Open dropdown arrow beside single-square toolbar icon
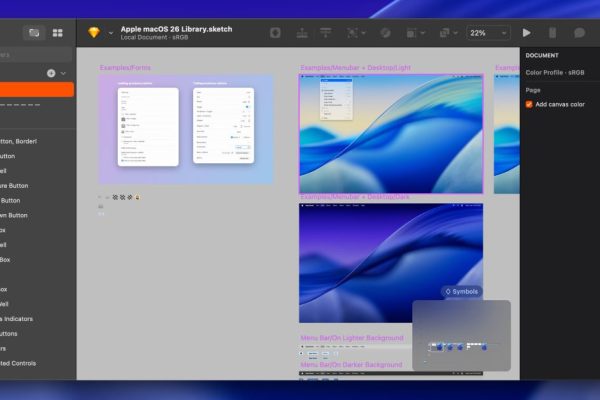 423,33
